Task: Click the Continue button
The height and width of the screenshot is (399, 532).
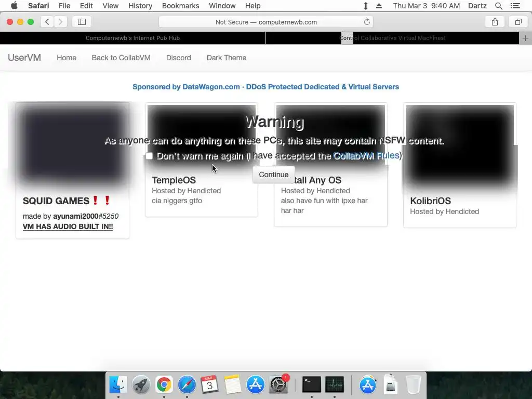Action: pos(273,175)
